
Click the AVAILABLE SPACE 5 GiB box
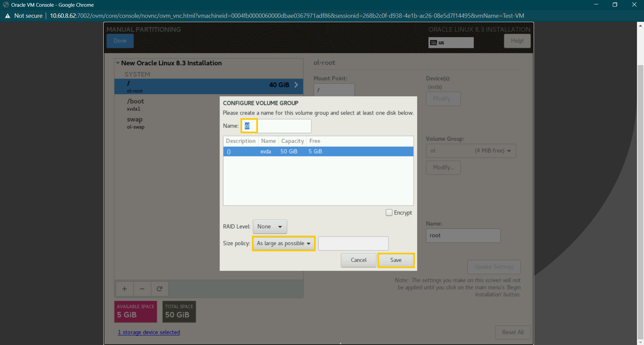coord(136,312)
